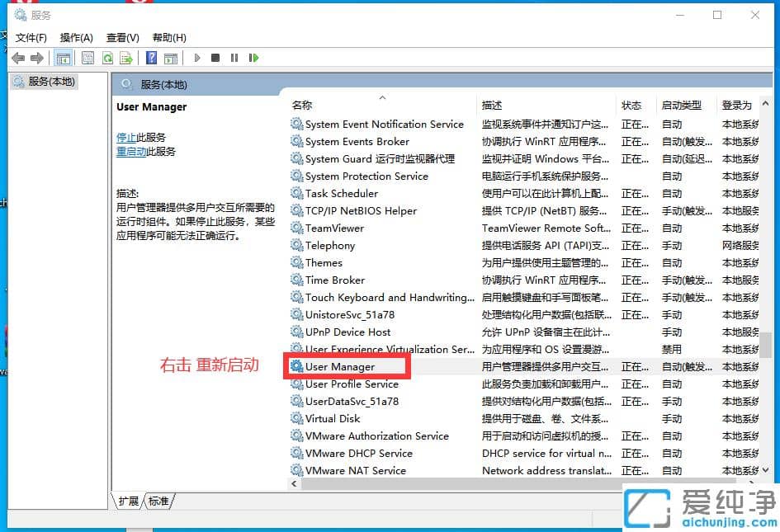This screenshot has width=780, height=532.
Task: Open the 操作(A) menu
Action: pyautogui.click(x=77, y=37)
